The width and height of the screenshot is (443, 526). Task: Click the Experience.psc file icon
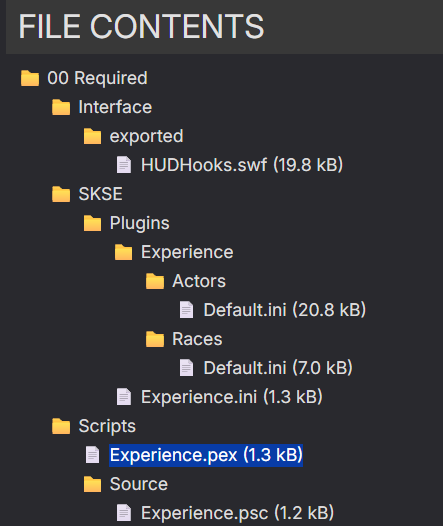click(124, 513)
